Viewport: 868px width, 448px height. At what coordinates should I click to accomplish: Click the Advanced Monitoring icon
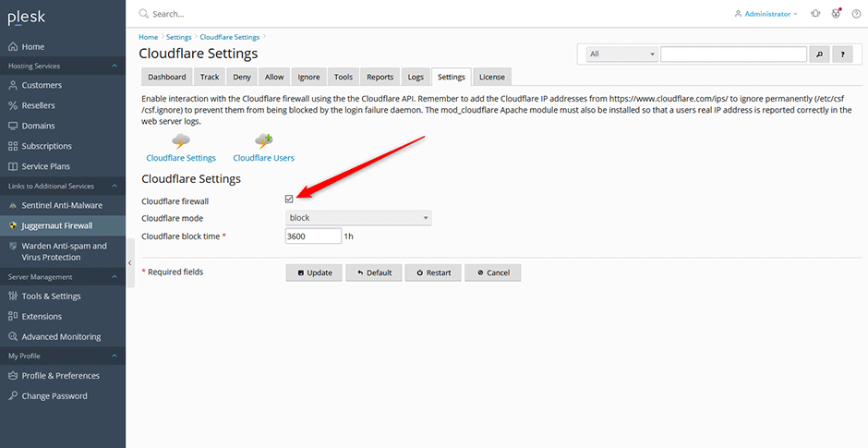click(x=13, y=336)
